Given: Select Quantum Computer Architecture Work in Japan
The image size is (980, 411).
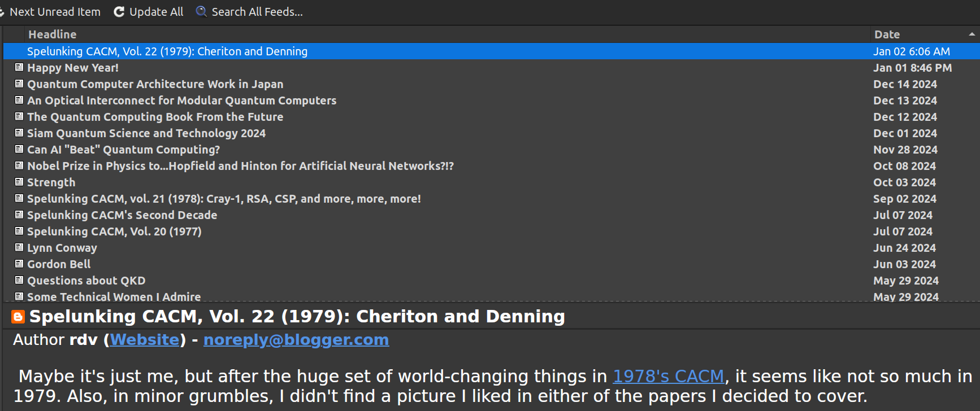Looking at the screenshot, I should [x=155, y=84].
